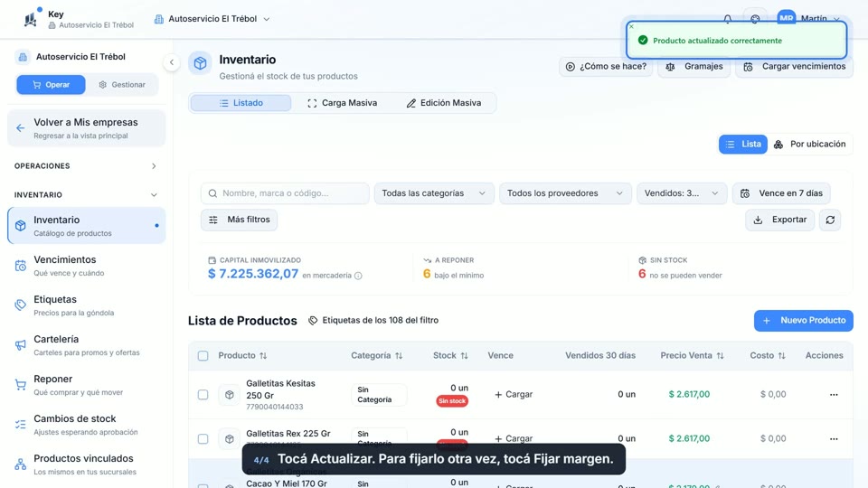This screenshot has height=488, width=868.
Task: Click Cargar for Galletitas Rex
Action: [x=514, y=439]
